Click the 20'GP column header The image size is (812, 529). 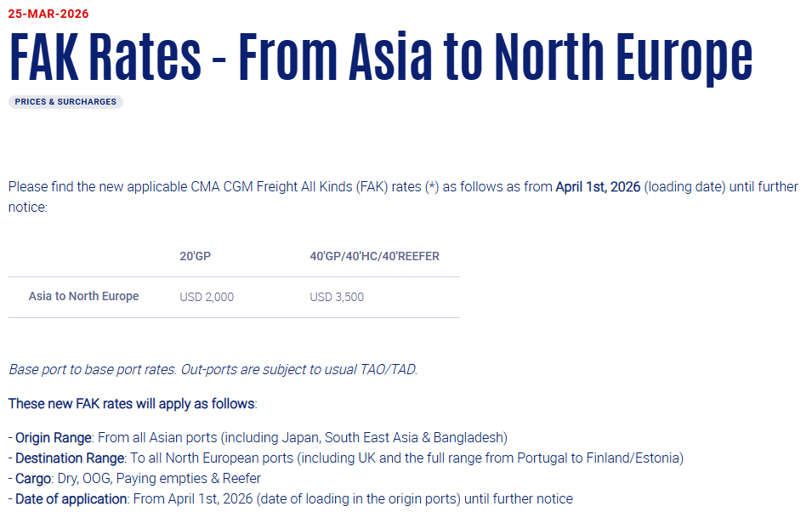[195, 256]
